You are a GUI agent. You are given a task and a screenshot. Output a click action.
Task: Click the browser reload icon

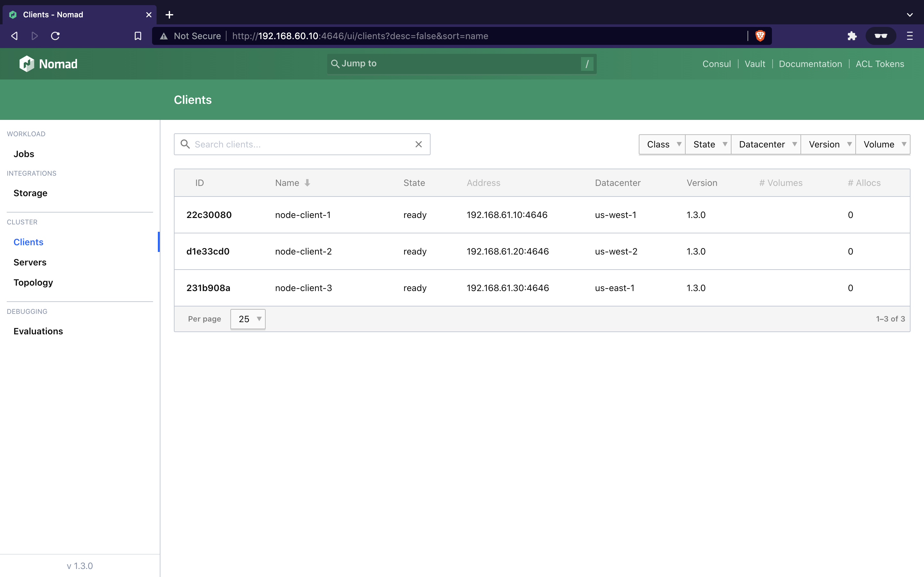(56, 36)
